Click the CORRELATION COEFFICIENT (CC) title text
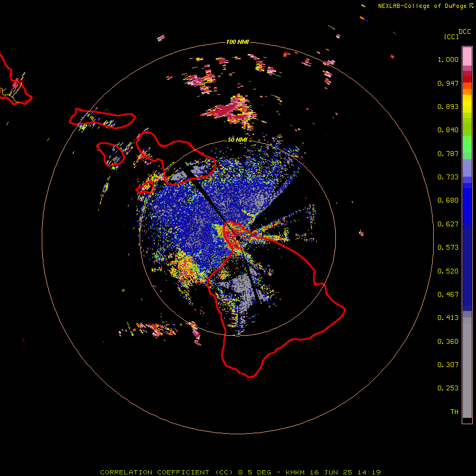 pyautogui.click(x=167, y=472)
